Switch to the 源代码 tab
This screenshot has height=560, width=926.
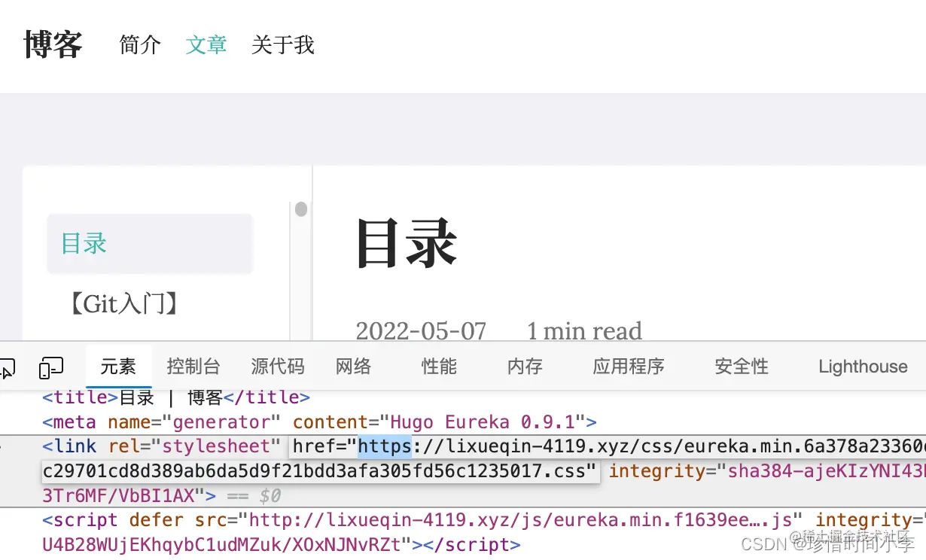coord(278,367)
